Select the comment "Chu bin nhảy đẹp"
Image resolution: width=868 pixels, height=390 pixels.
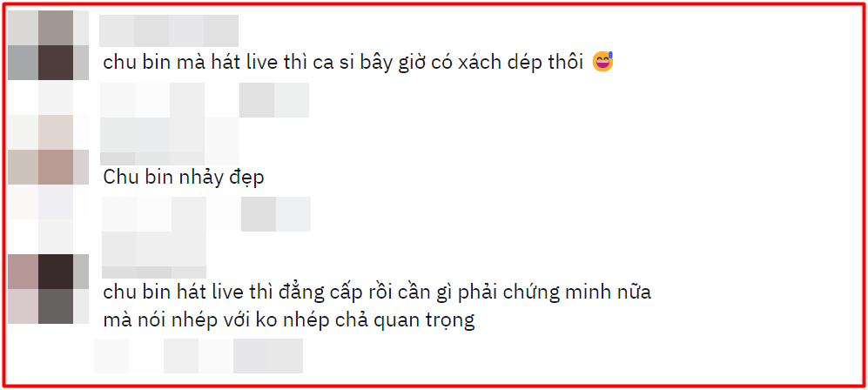(184, 177)
